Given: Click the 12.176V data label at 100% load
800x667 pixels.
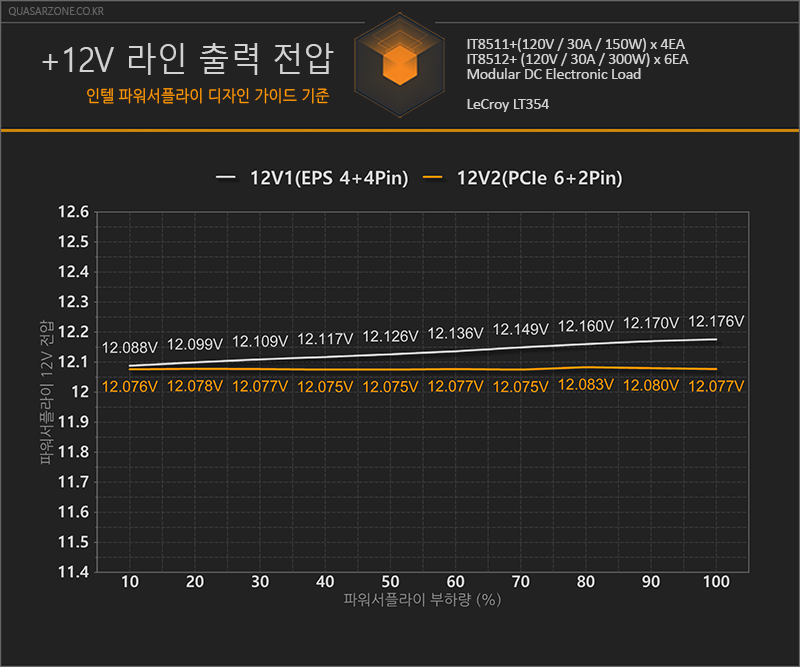Looking at the screenshot, I should click(x=716, y=322).
